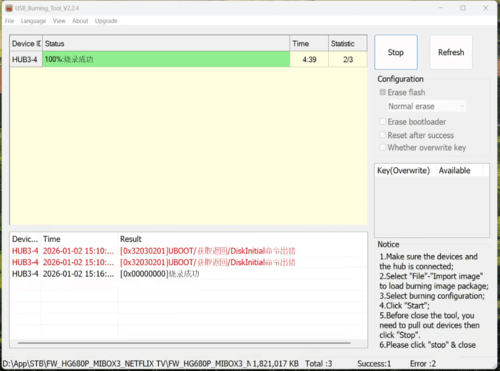
Task: Click the Stop button
Action: [396, 52]
